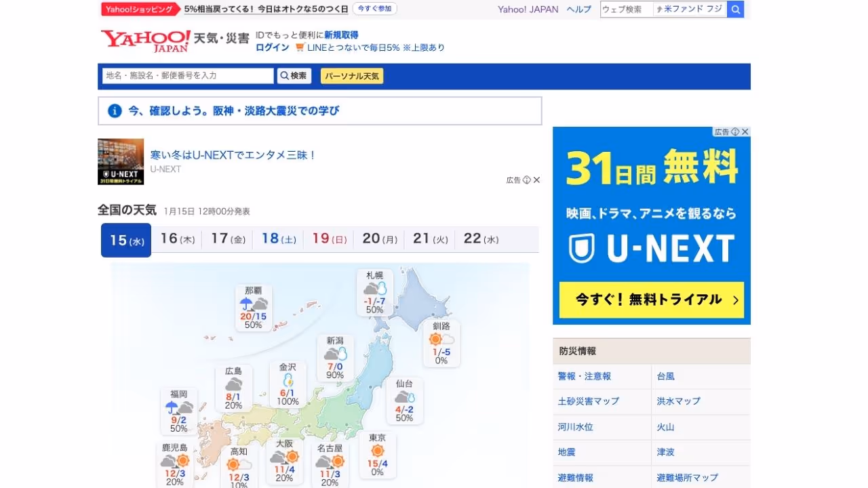868x488 pixels.
Task: Open the Yahoo! JAPAN top link
Action: (528, 9)
